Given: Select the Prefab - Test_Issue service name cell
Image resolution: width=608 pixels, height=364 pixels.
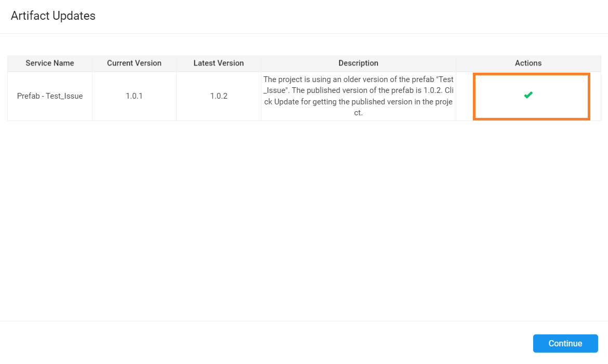Looking at the screenshot, I should [x=50, y=96].
